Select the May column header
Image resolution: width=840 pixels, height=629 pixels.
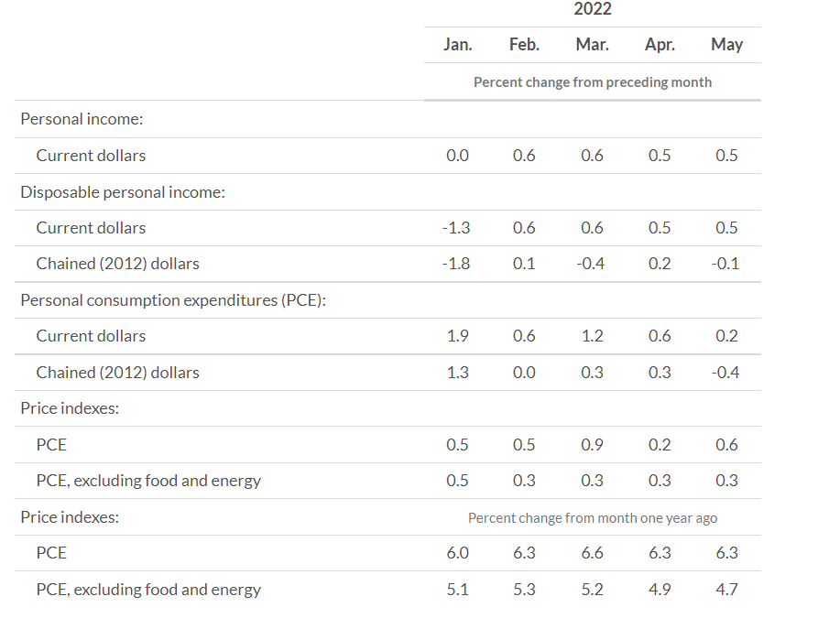click(726, 44)
